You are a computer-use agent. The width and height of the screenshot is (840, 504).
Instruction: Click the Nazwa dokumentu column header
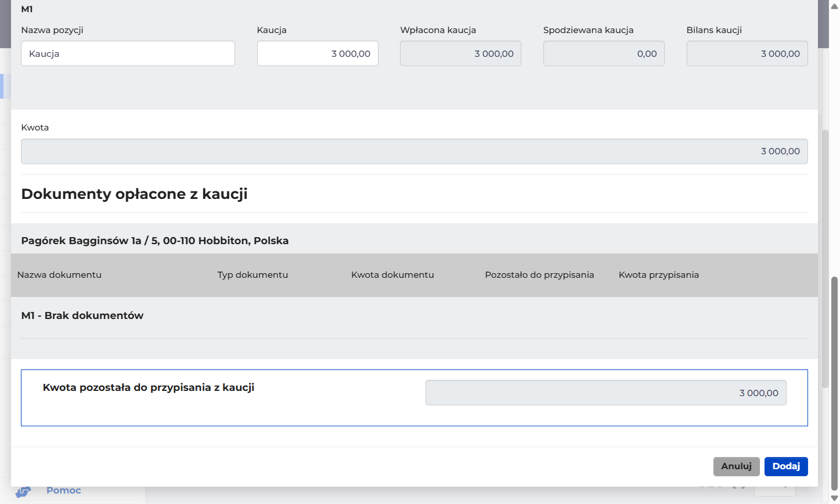coord(59,275)
